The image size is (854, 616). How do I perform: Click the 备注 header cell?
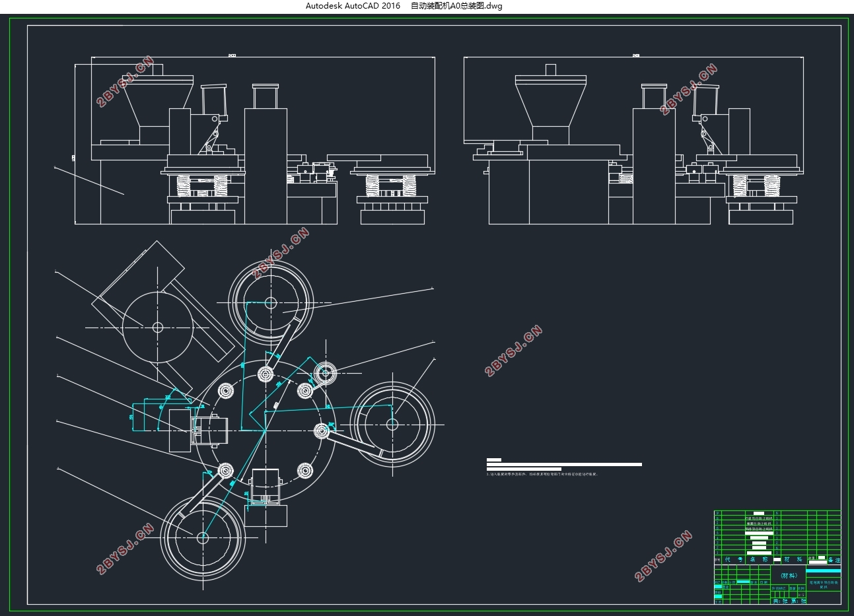coord(834,560)
